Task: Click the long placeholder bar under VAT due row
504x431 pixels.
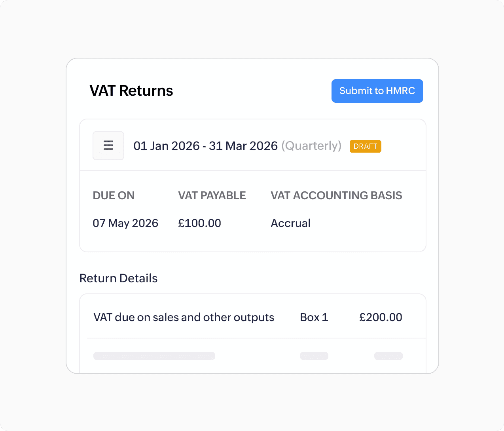Action: 154,356
